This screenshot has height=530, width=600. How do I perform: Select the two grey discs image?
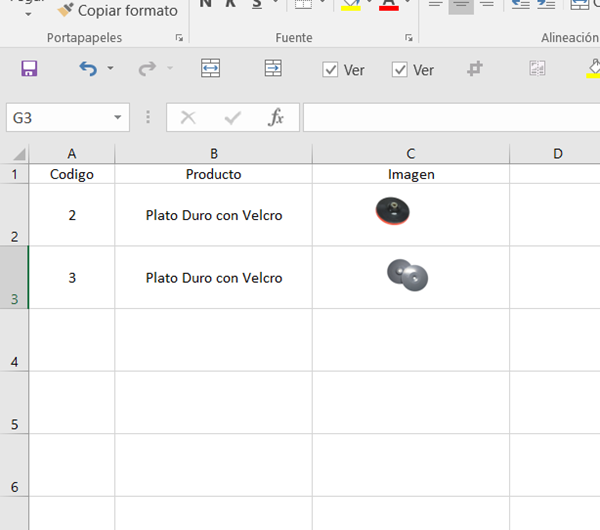click(408, 275)
